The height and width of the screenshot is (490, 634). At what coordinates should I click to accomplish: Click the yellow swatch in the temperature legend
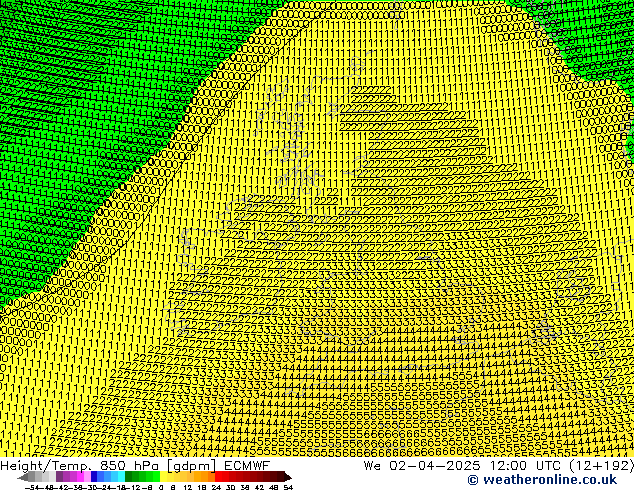[x=163, y=477]
